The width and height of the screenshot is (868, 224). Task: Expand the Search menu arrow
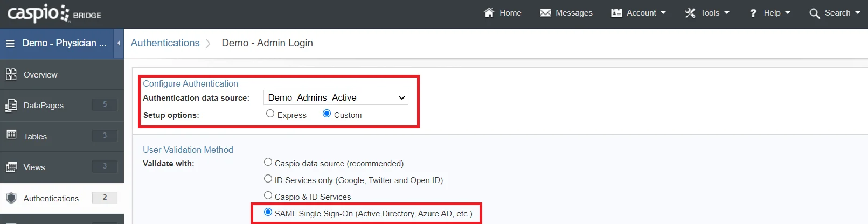tap(857, 12)
